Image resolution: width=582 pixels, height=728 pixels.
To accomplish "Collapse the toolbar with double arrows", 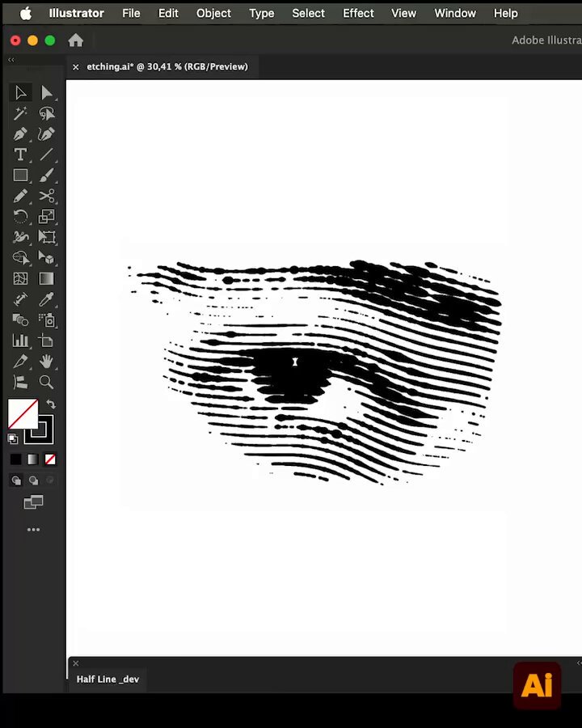I will coord(11,59).
